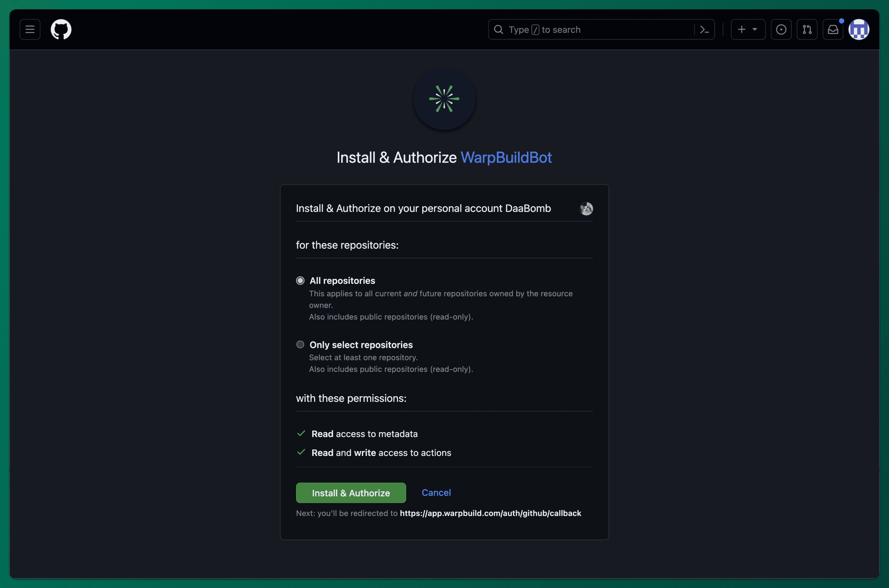889x588 pixels.
Task: Click the DaaBomb account avatar
Action: coord(586,208)
